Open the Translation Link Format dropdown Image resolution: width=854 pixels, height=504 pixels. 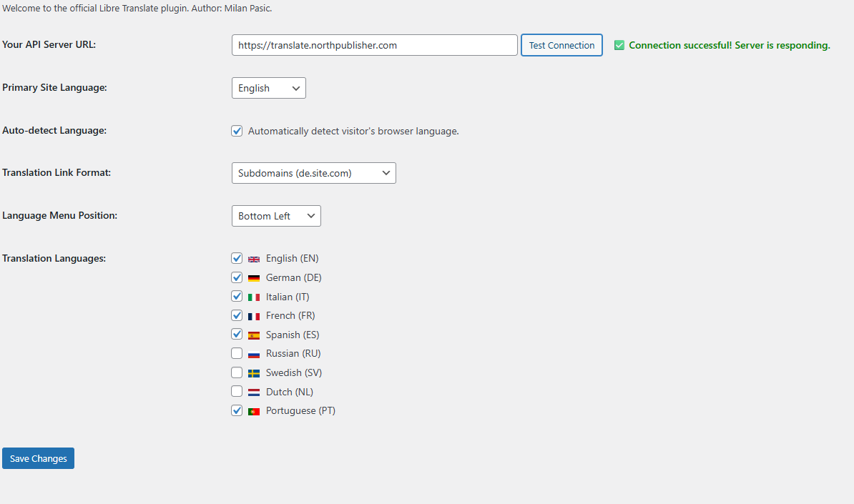coord(313,172)
